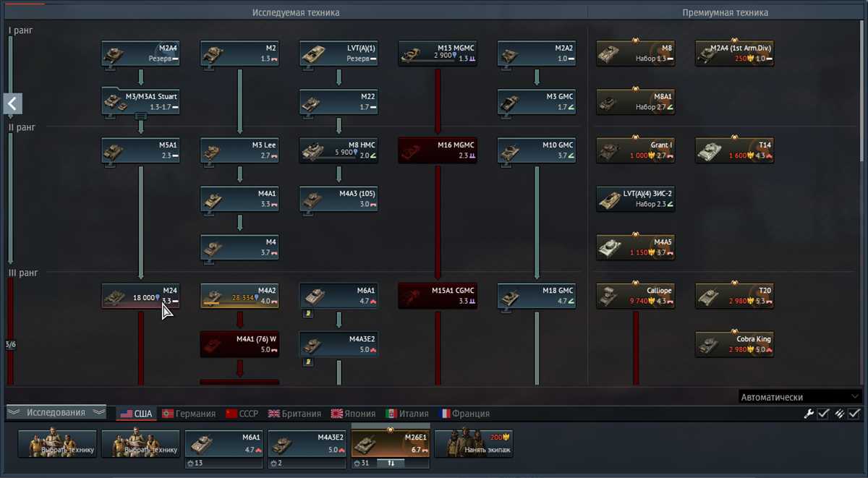The height and width of the screenshot is (478, 868).
Task: Select the premium Cobra King tank
Action: click(735, 344)
